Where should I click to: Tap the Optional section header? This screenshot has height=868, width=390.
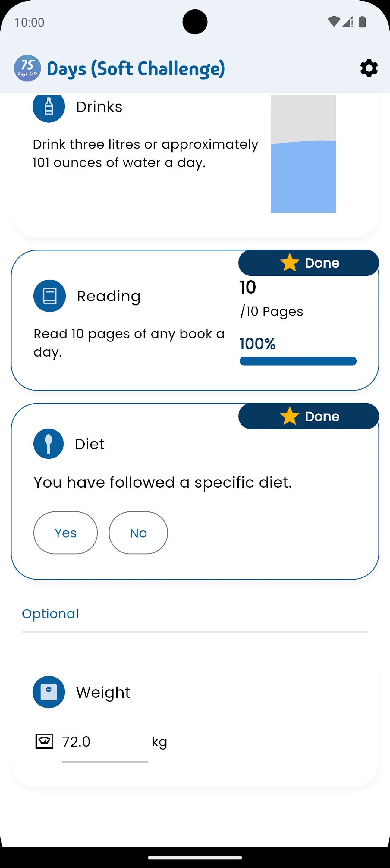coord(50,614)
